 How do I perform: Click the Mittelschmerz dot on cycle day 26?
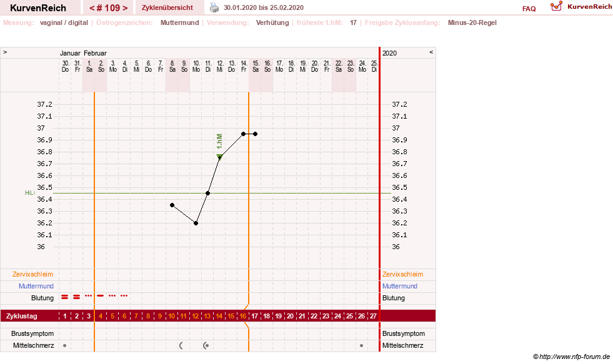coord(362,346)
